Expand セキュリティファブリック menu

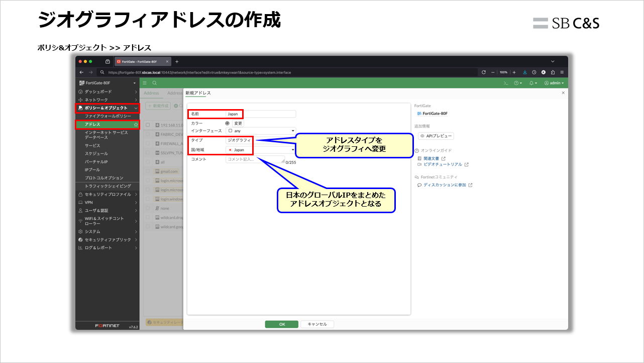pos(107,239)
